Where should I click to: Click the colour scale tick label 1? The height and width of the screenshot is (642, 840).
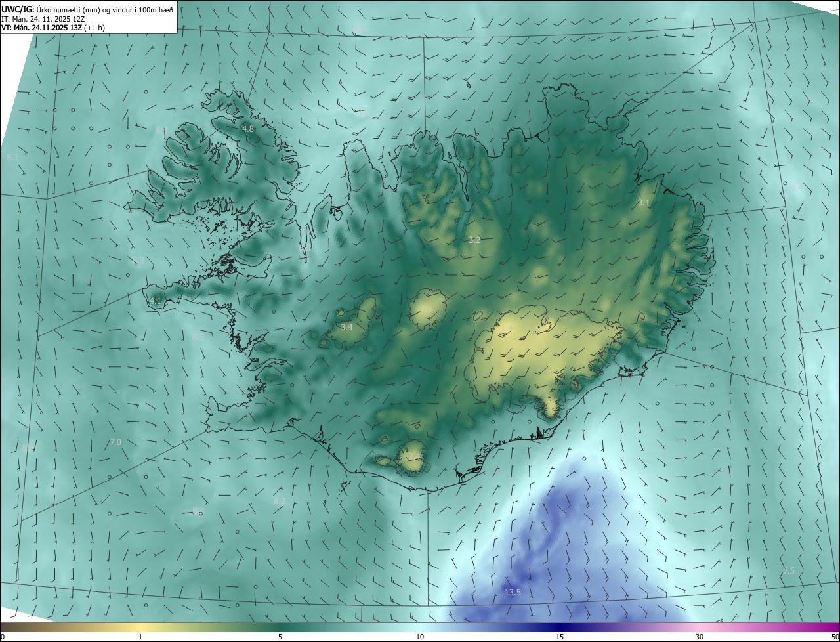pyautogui.click(x=140, y=637)
